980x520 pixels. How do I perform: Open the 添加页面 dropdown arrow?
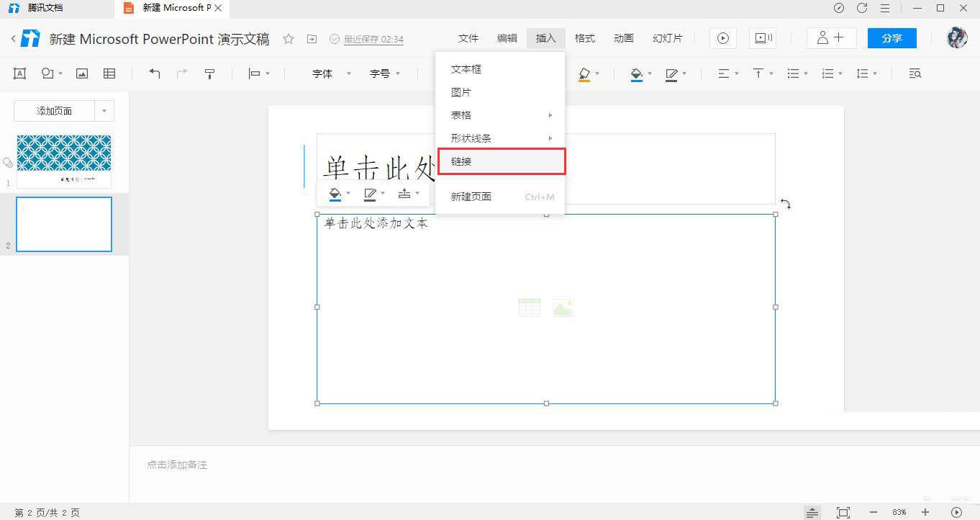(104, 110)
